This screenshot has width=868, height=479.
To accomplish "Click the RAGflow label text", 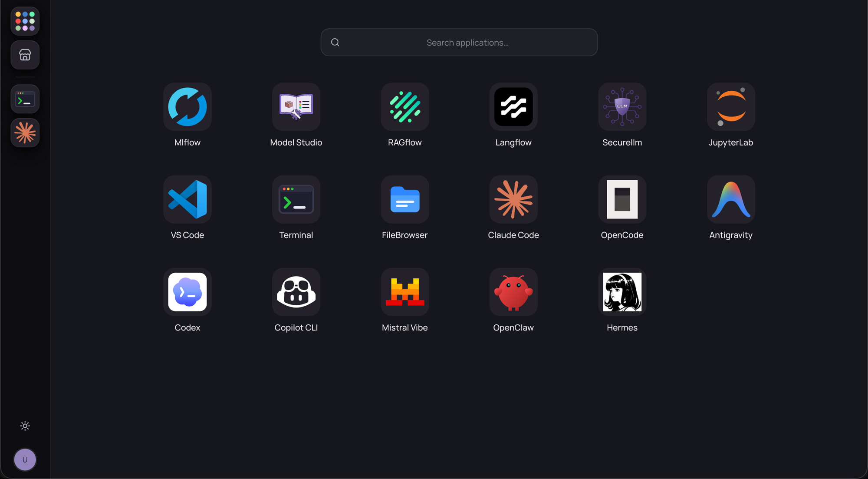I will tap(405, 142).
